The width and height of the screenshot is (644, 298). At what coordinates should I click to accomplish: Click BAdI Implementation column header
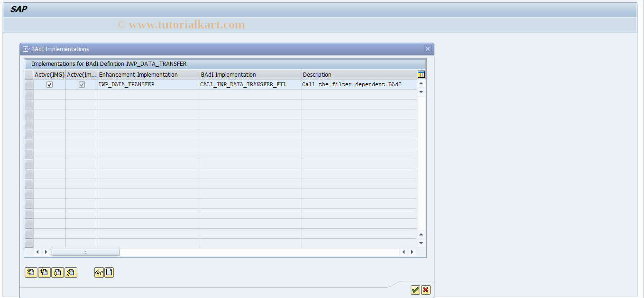tap(251, 74)
